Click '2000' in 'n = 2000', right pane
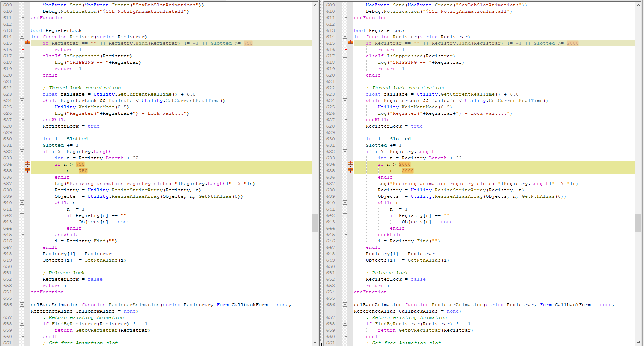The width and height of the screenshot is (644, 346). [408, 171]
